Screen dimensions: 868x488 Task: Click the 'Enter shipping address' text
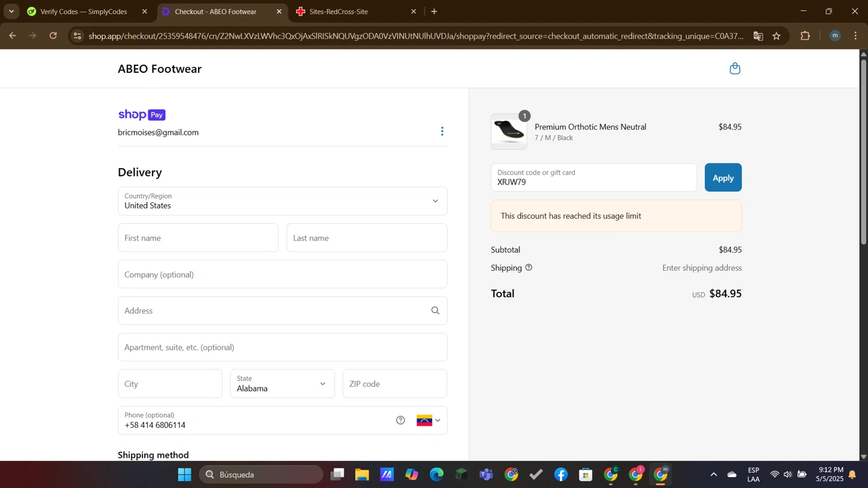(702, 268)
